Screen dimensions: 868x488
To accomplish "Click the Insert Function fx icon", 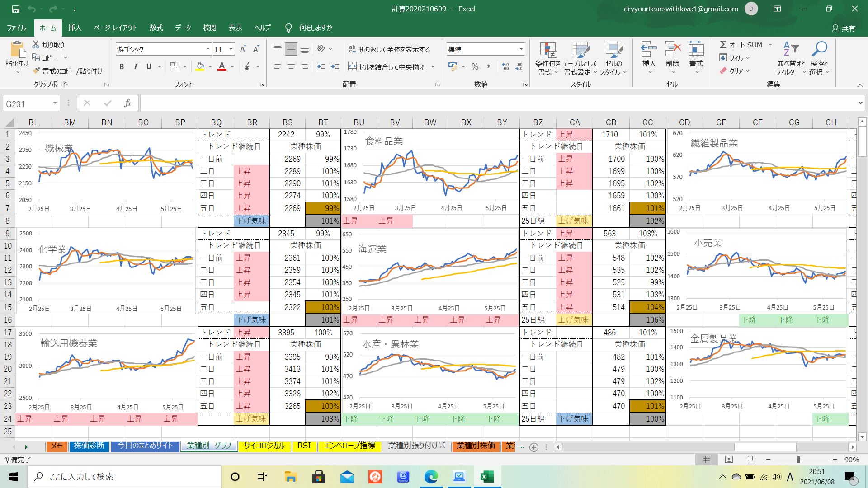I will pyautogui.click(x=127, y=103).
